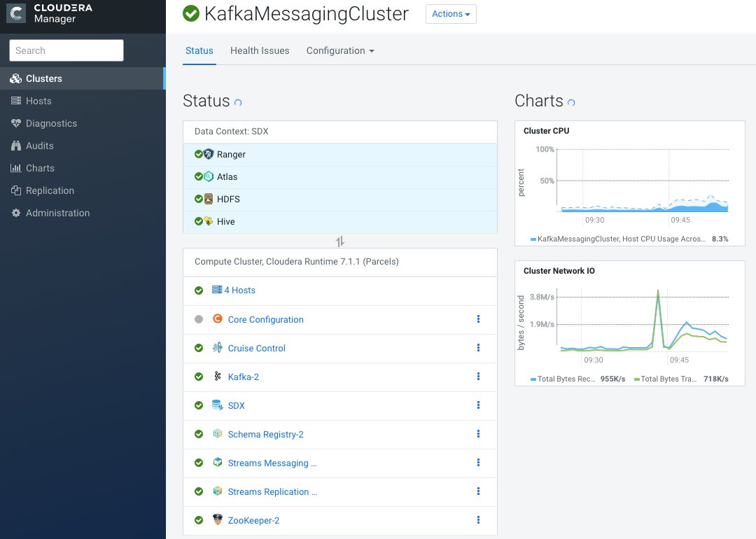
Task: Open the SDX service link
Action: (237, 405)
